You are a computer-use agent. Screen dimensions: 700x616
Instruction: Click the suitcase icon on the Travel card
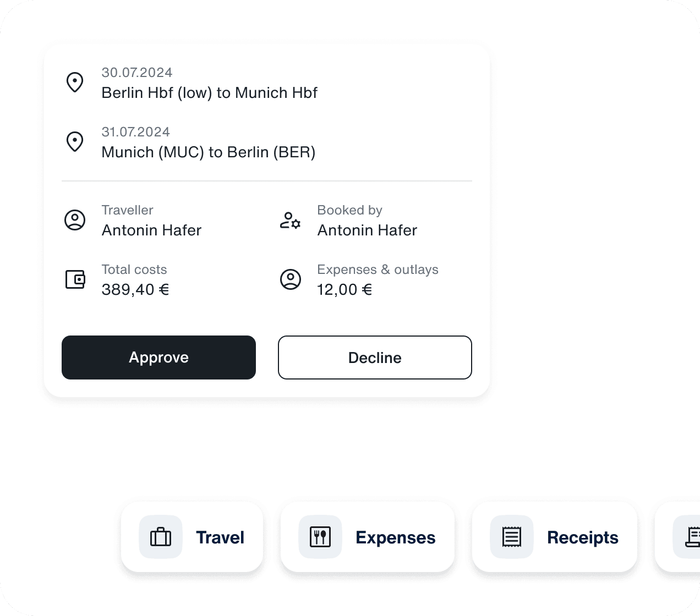161,537
